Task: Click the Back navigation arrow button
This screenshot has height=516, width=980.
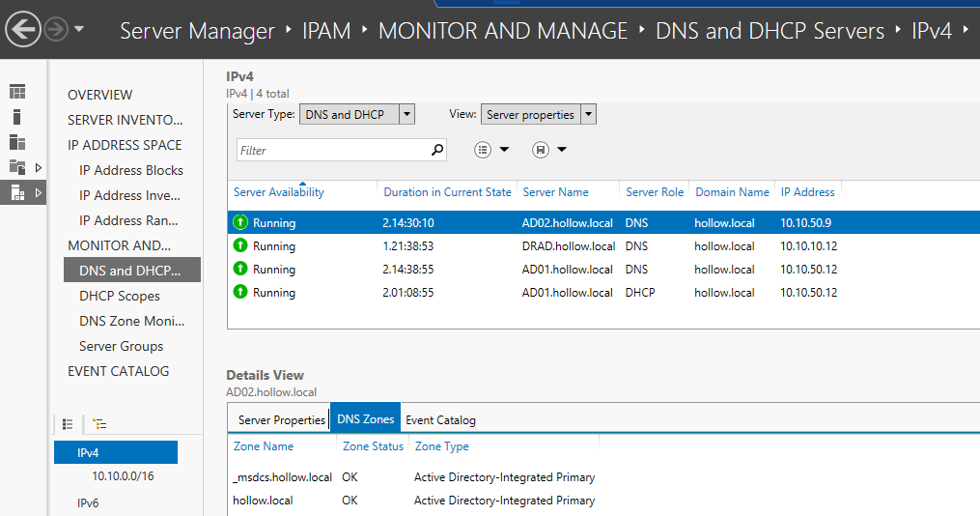Action: pyautogui.click(x=23, y=30)
